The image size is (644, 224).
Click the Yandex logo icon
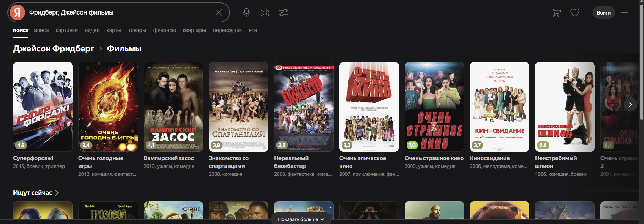17,12
